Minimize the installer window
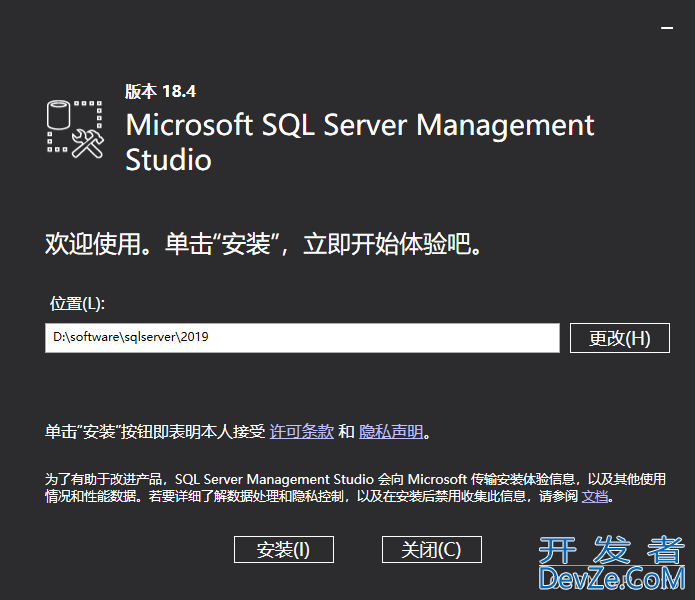Screen dimensions: 695x600 667,28
